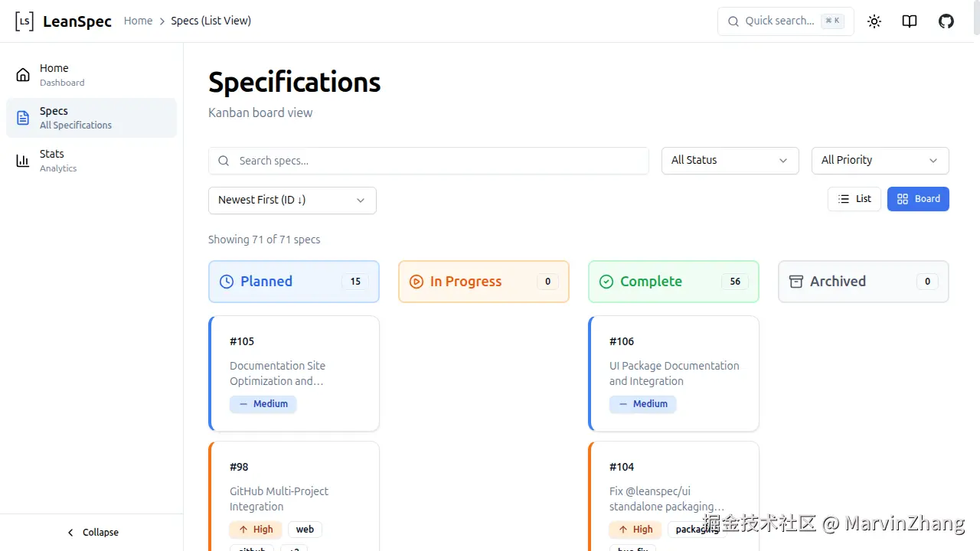Open spec #106 UI Package Documentation
This screenshot has width=980, height=551.
pyautogui.click(x=673, y=373)
